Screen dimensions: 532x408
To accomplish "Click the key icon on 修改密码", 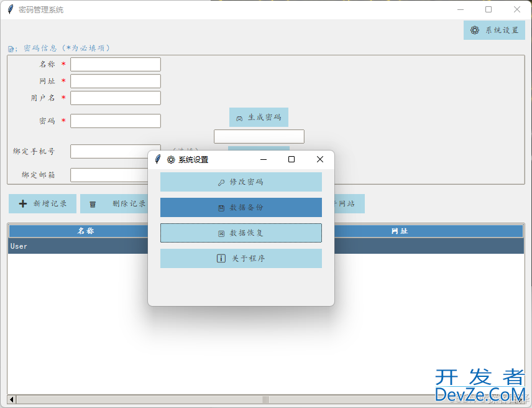I will [221, 183].
